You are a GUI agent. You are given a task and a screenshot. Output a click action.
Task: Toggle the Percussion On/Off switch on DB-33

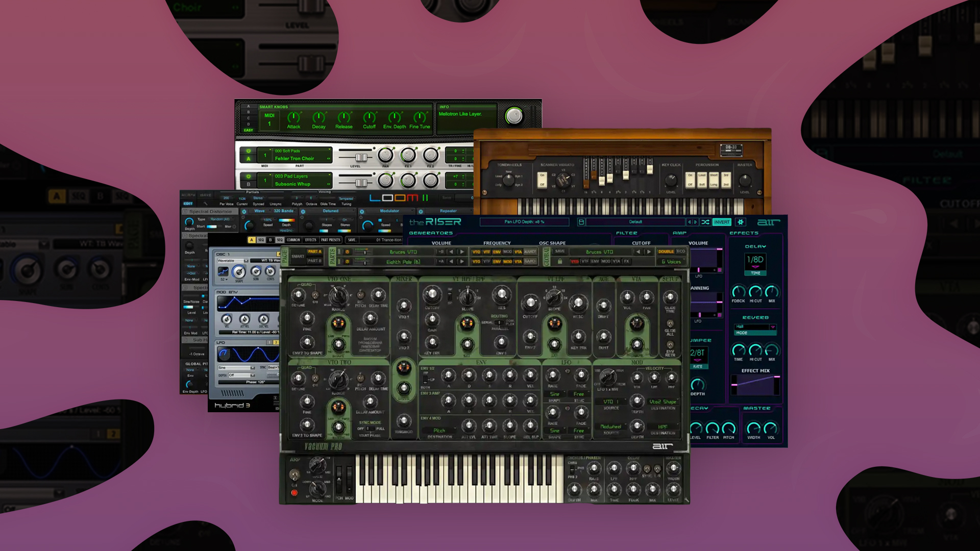click(x=690, y=180)
